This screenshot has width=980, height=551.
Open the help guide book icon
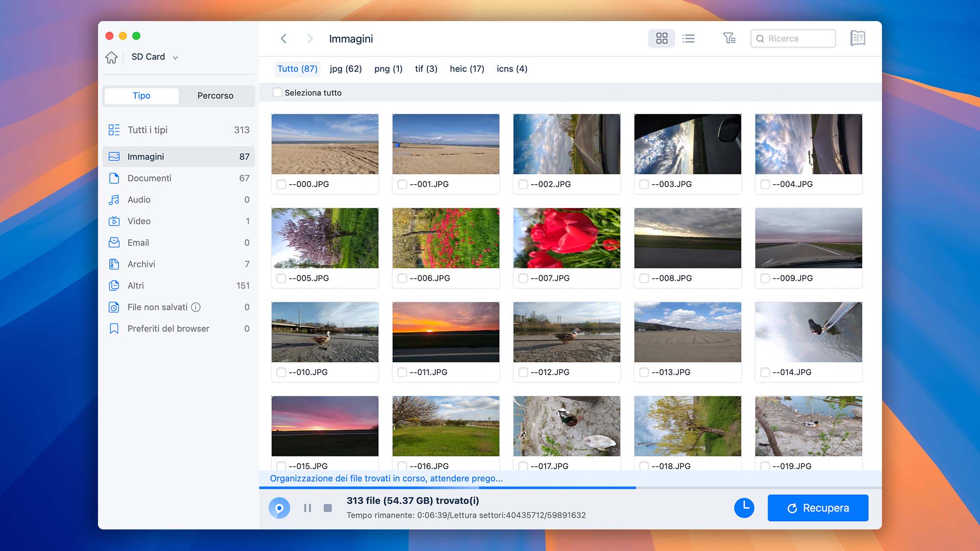click(857, 38)
